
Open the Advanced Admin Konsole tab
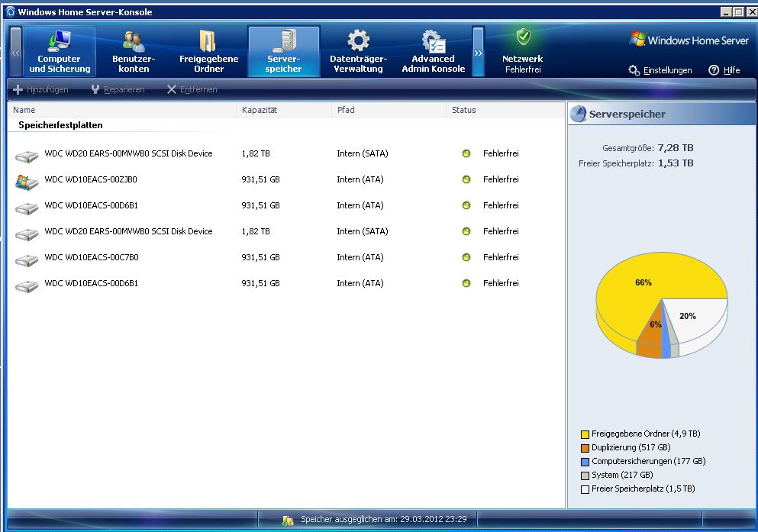(433, 51)
